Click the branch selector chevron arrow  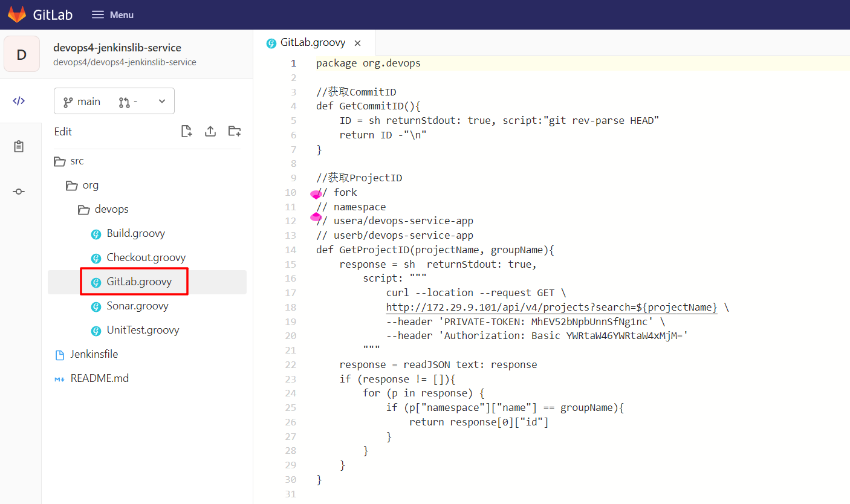(x=162, y=102)
